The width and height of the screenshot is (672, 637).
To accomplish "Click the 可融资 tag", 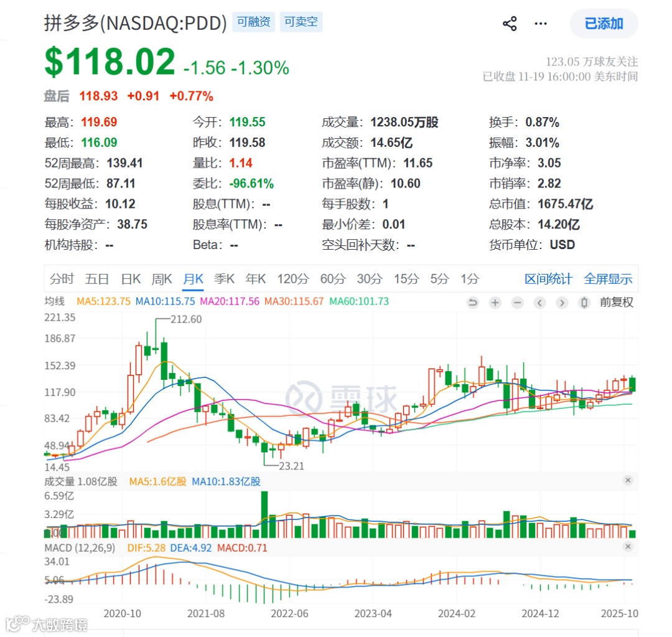I will 253,22.
